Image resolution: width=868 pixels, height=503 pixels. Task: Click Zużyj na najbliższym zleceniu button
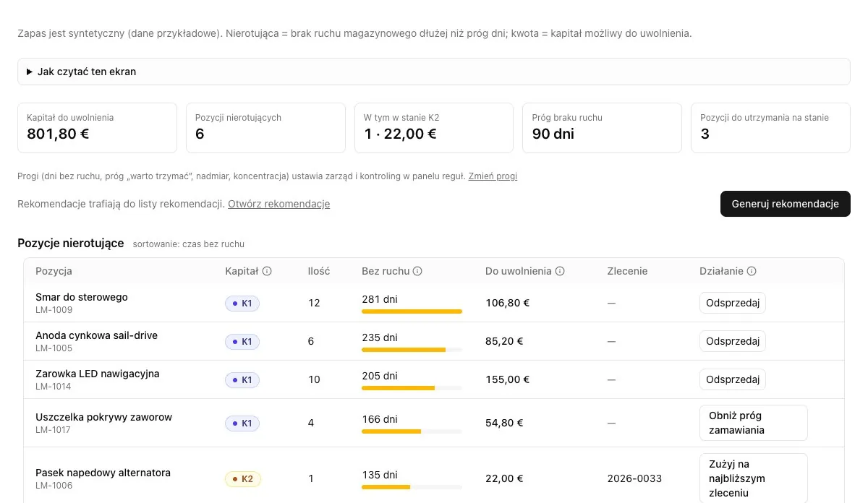point(753,478)
